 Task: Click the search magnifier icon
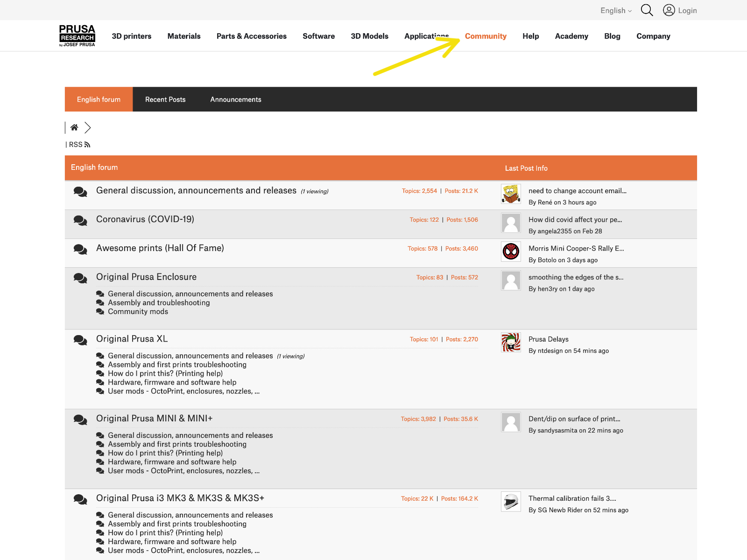647,10
